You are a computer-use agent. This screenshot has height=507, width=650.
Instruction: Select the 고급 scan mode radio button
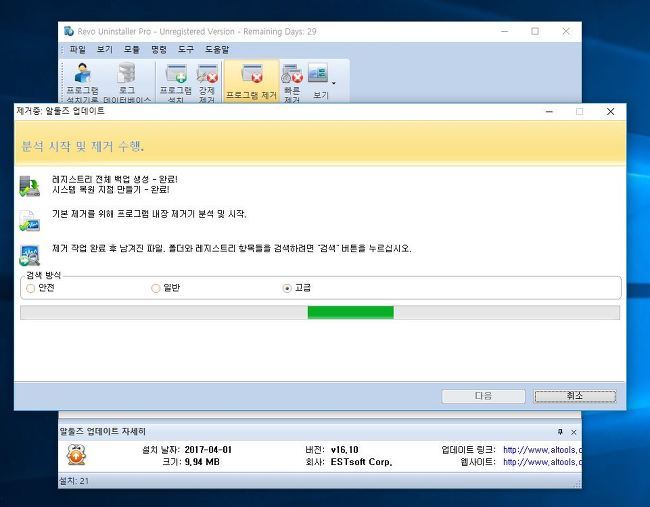286,288
